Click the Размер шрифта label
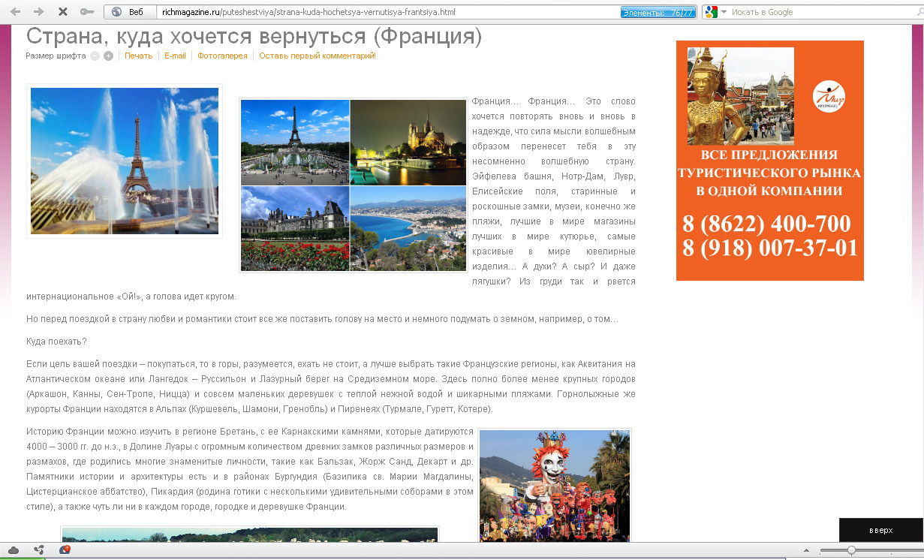The width and height of the screenshot is (924, 560). click(x=56, y=56)
